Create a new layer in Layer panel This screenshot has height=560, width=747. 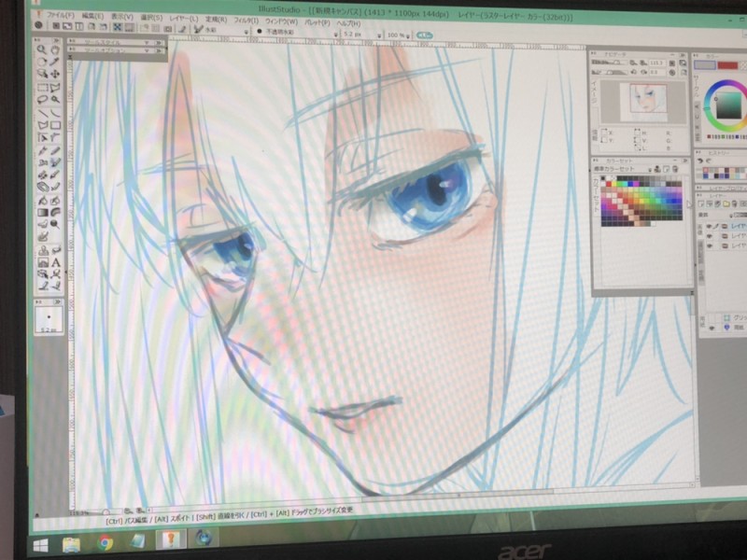pyautogui.click(x=701, y=203)
